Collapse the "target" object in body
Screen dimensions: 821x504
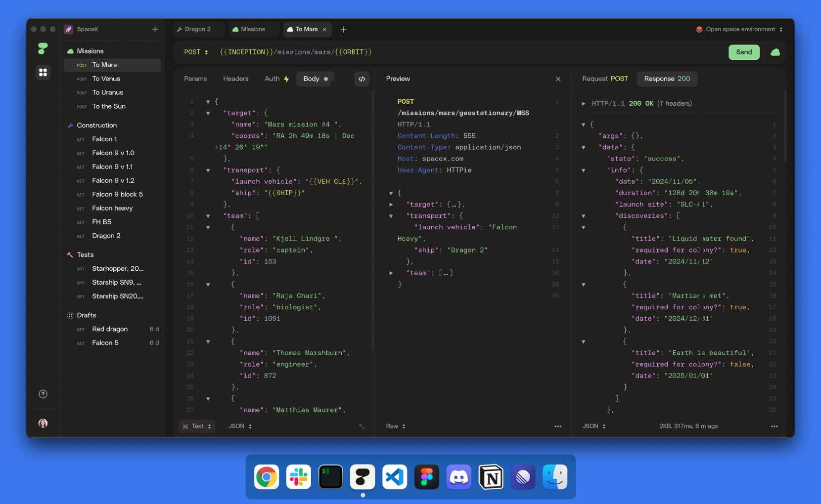[208, 113]
